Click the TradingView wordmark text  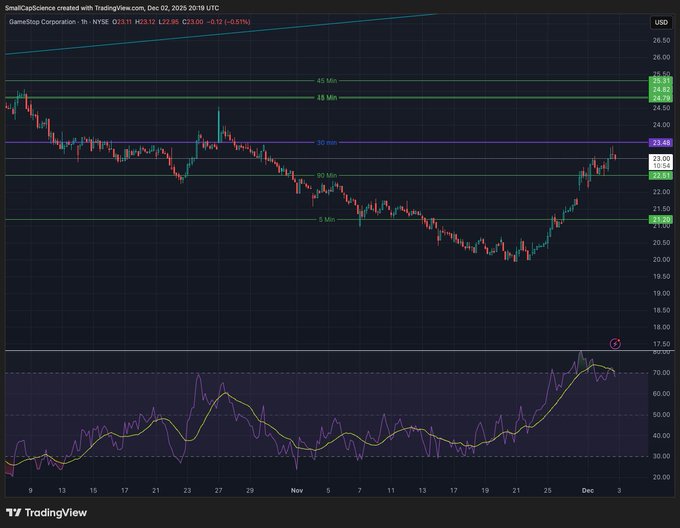click(x=62, y=513)
